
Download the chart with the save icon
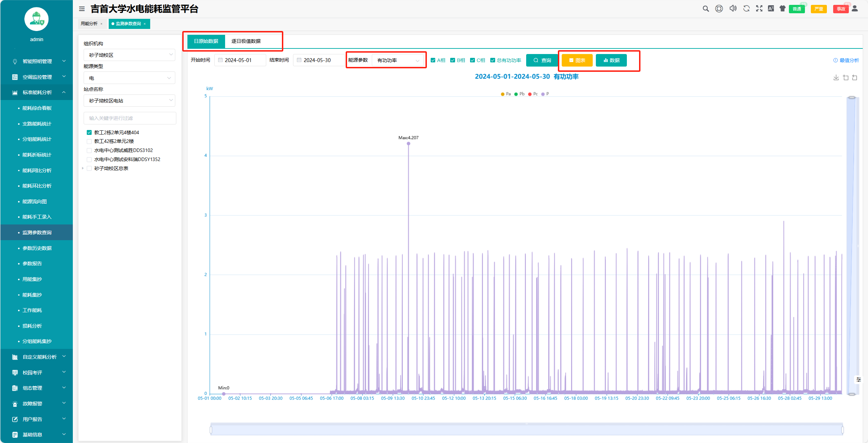(836, 78)
